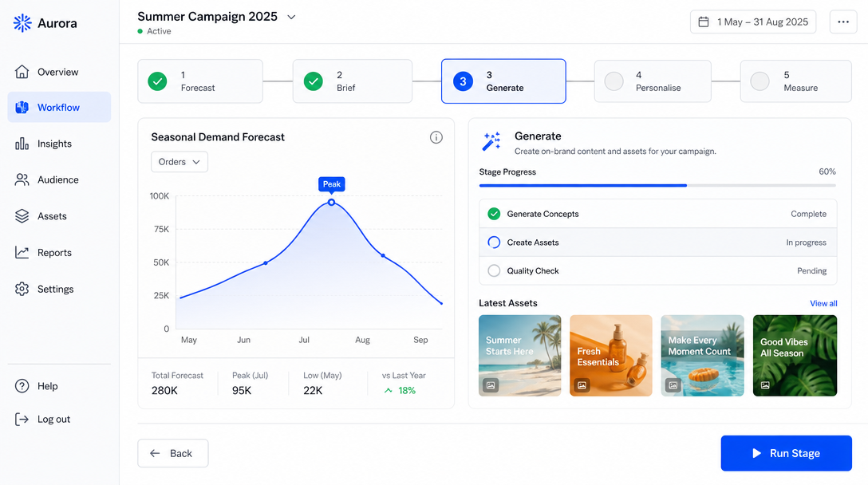
Task: Select step 2 Brief tab
Action: coord(353,81)
